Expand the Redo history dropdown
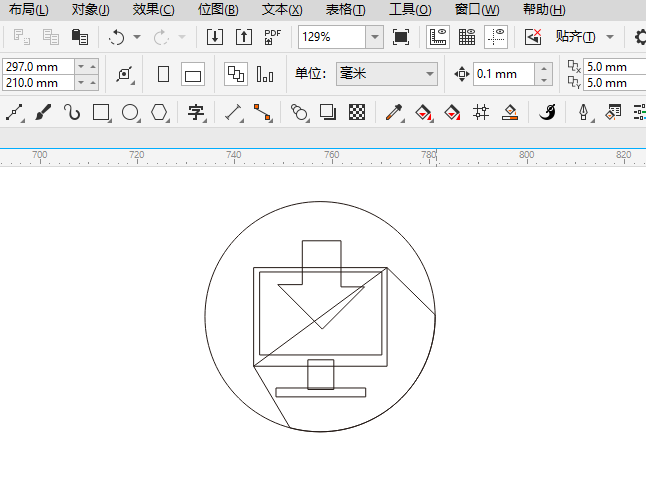 coord(181,37)
